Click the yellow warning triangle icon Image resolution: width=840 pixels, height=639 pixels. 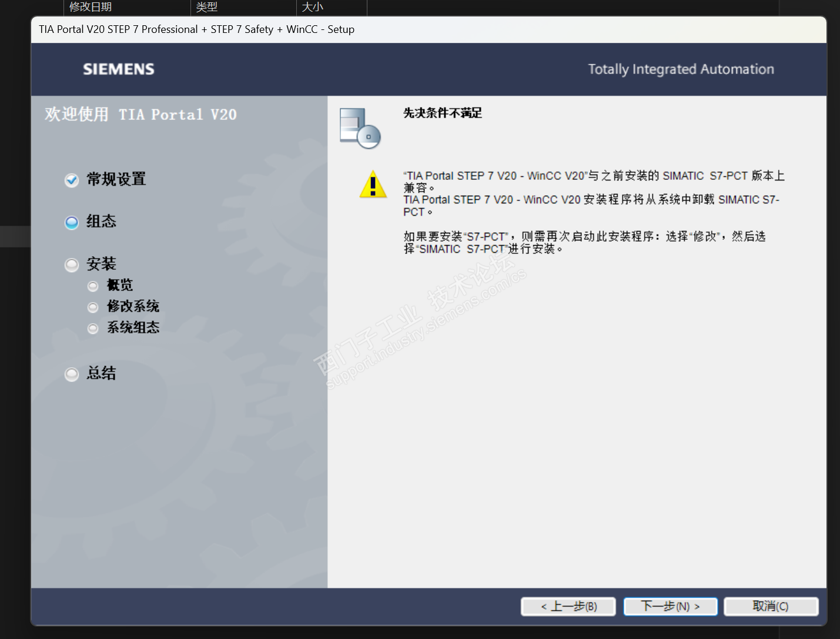pos(373,185)
